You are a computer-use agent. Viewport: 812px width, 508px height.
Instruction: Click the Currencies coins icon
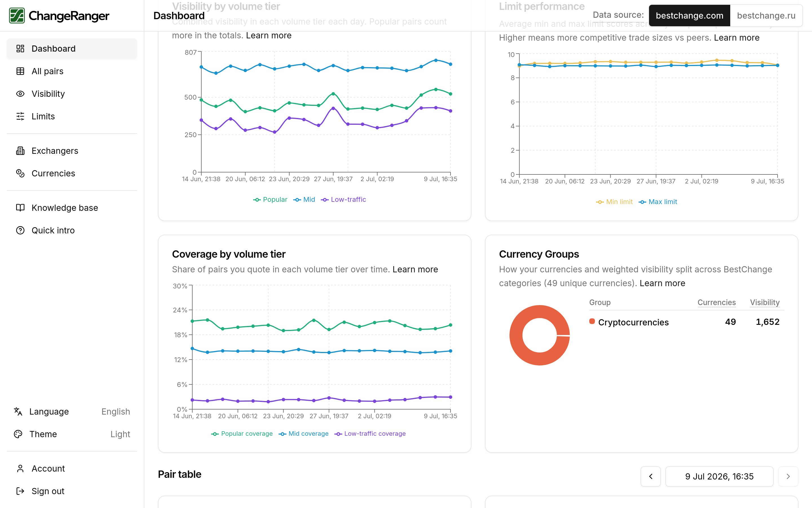[x=21, y=173]
